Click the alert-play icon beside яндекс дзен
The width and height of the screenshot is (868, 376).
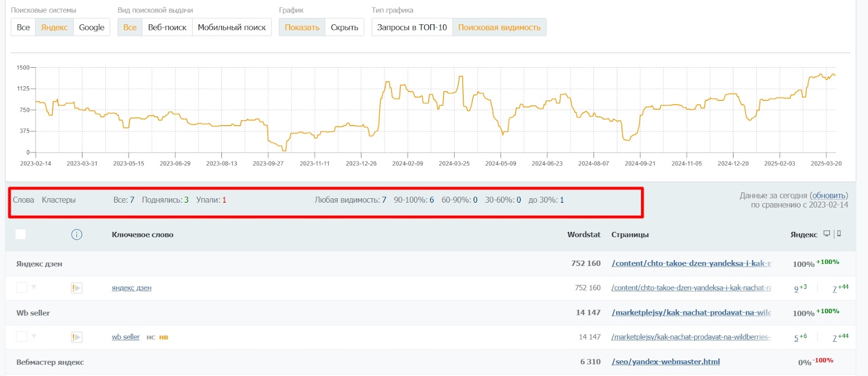click(x=76, y=288)
